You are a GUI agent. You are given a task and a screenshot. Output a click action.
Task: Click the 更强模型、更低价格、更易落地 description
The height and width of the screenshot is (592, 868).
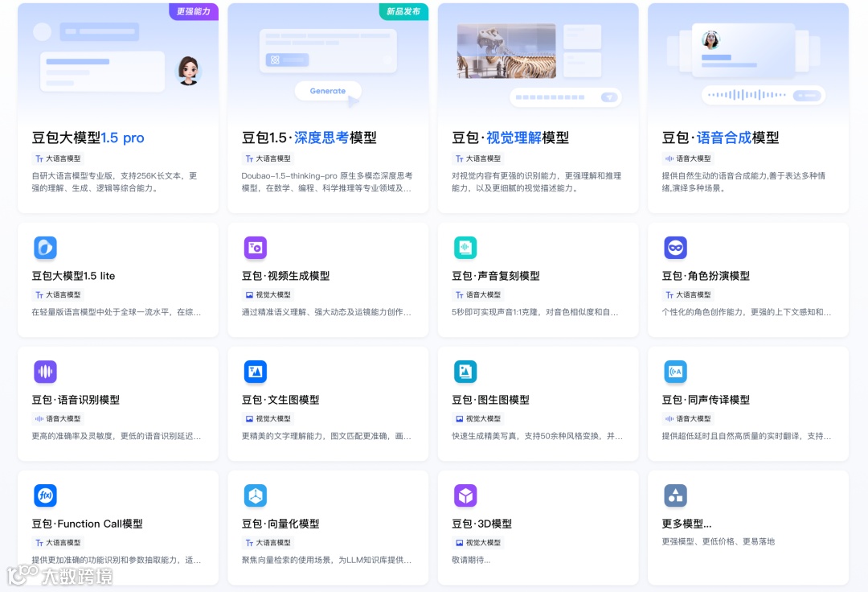(719, 541)
